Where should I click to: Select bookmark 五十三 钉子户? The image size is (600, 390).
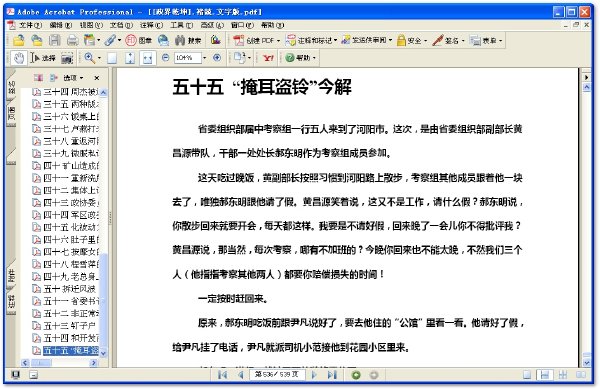point(64,326)
